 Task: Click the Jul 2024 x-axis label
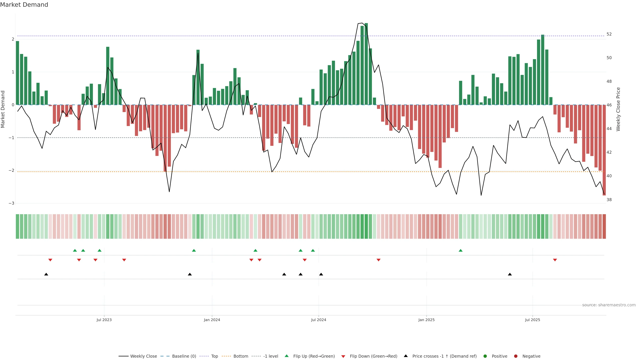(x=318, y=320)
